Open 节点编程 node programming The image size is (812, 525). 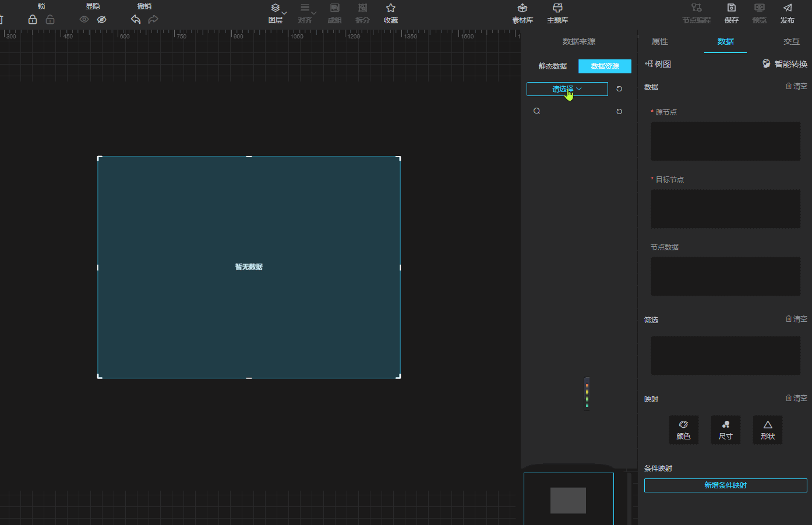point(697,13)
